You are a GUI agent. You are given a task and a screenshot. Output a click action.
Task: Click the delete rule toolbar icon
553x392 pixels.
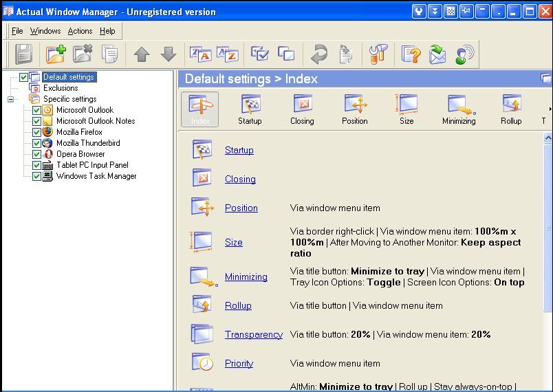83,54
